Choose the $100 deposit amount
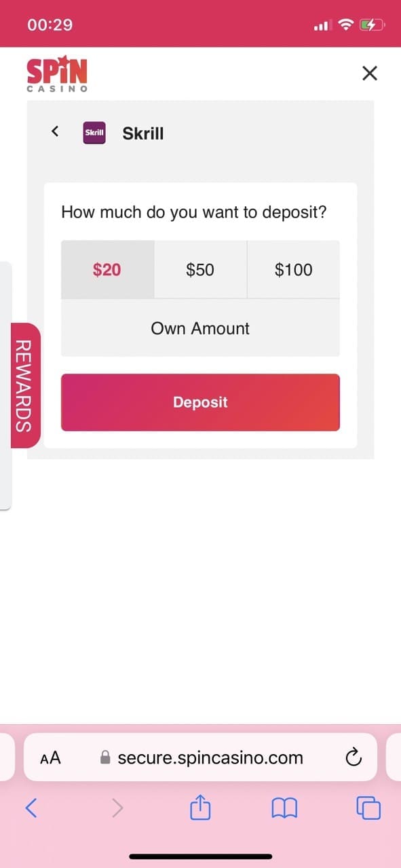 [x=294, y=269]
